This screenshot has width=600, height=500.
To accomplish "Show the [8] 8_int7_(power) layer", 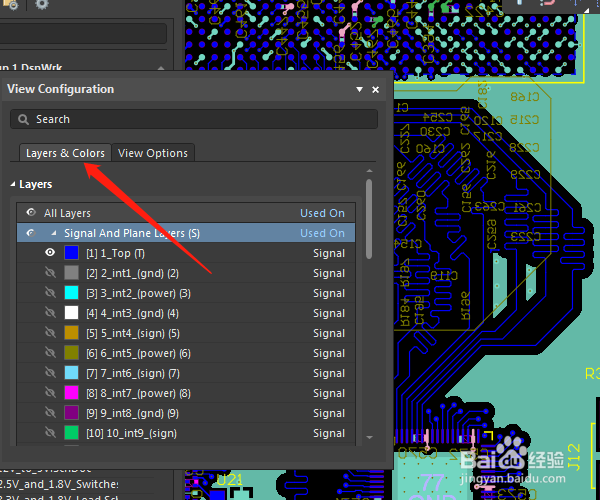I will [50, 392].
